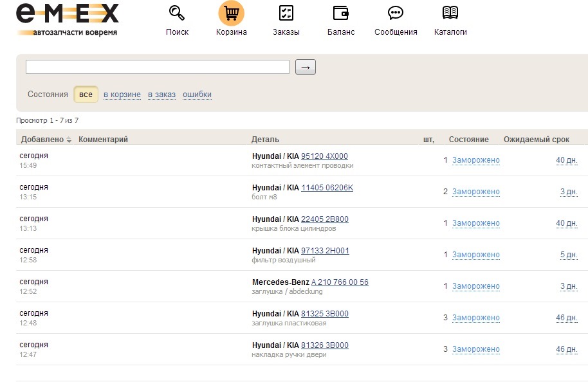
Task: Click the emex logo
Action: click(68, 19)
